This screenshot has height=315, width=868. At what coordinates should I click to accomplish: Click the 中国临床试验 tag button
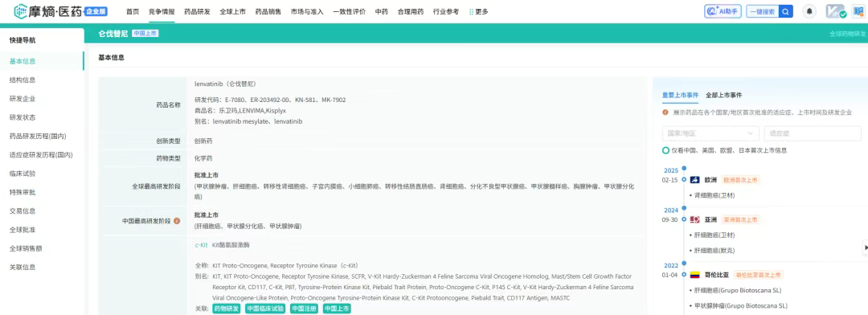265,309
